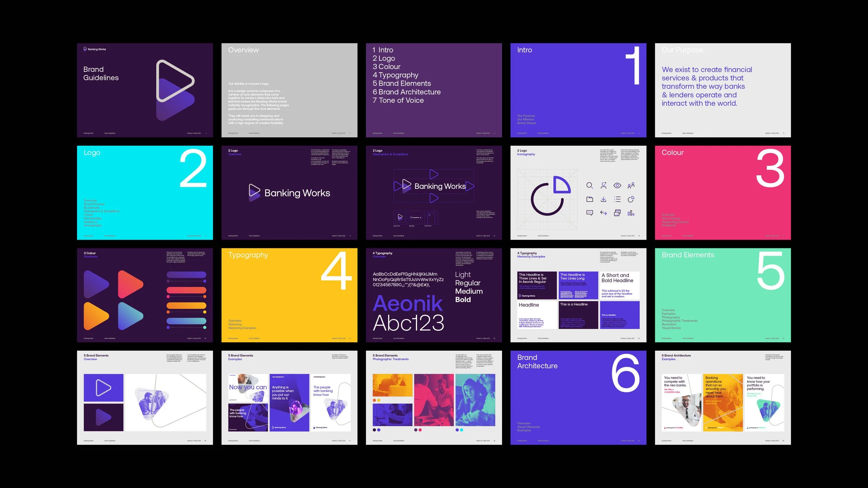Image resolution: width=868 pixels, height=488 pixels.
Task: Click the eye icon in the icon grid
Action: pos(617,185)
